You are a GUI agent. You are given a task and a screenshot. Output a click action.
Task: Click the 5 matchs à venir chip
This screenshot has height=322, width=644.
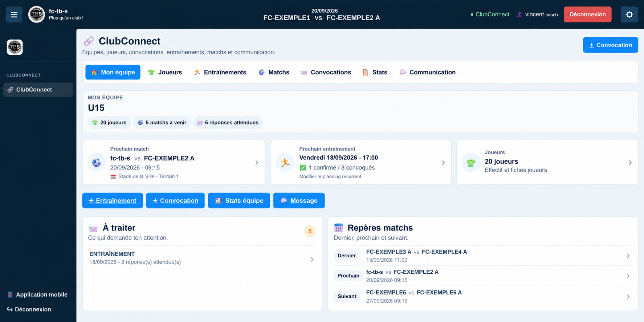(x=162, y=123)
